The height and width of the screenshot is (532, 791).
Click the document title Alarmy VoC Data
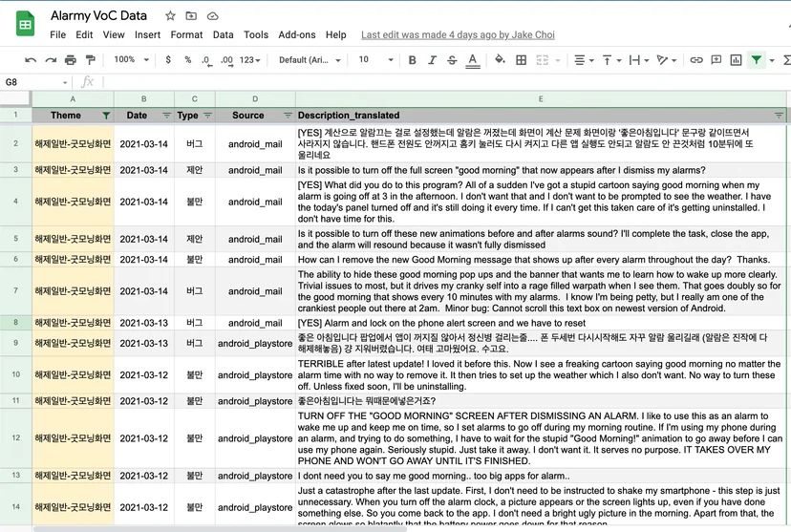(98, 15)
